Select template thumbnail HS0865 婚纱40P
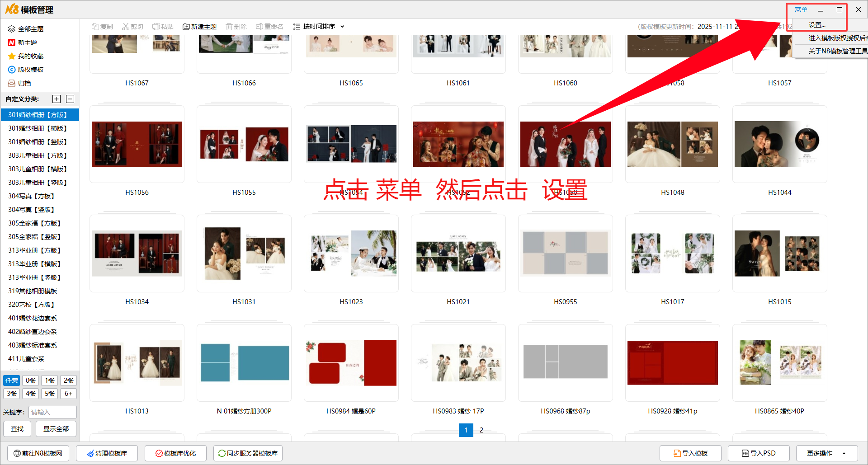The image size is (868, 465). pyautogui.click(x=780, y=363)
